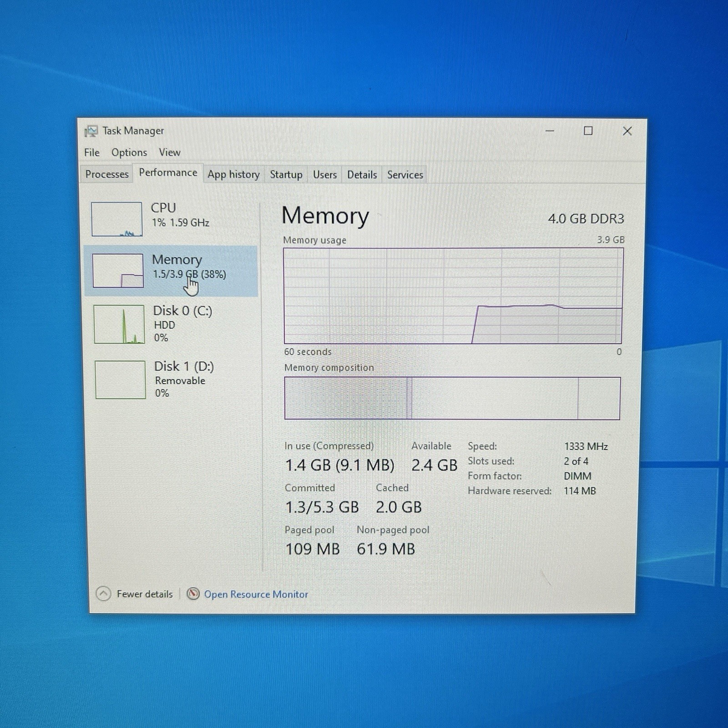The width and height of the screenshot is (728, 728).
Task: Click the '60 seconds' graph axis label
Action: point(308,352)
